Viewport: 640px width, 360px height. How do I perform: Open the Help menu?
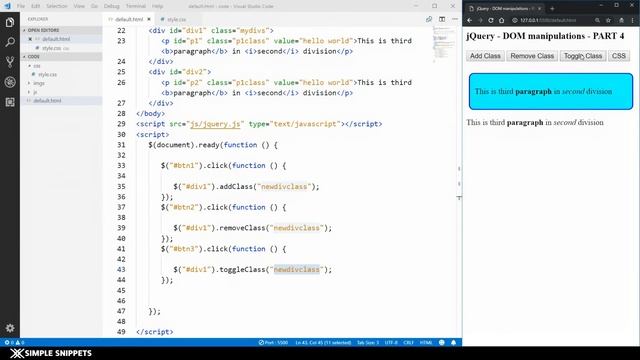point(157,6)
